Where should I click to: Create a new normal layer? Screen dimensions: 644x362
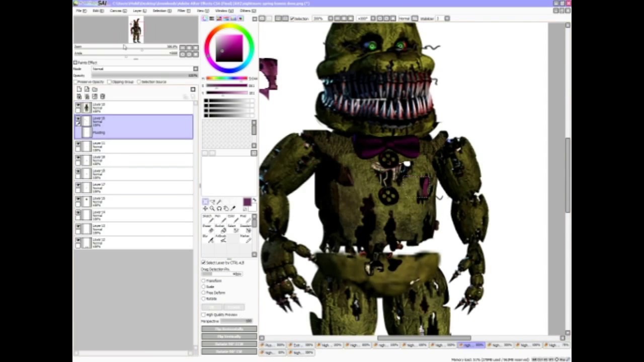pos(79,89)
